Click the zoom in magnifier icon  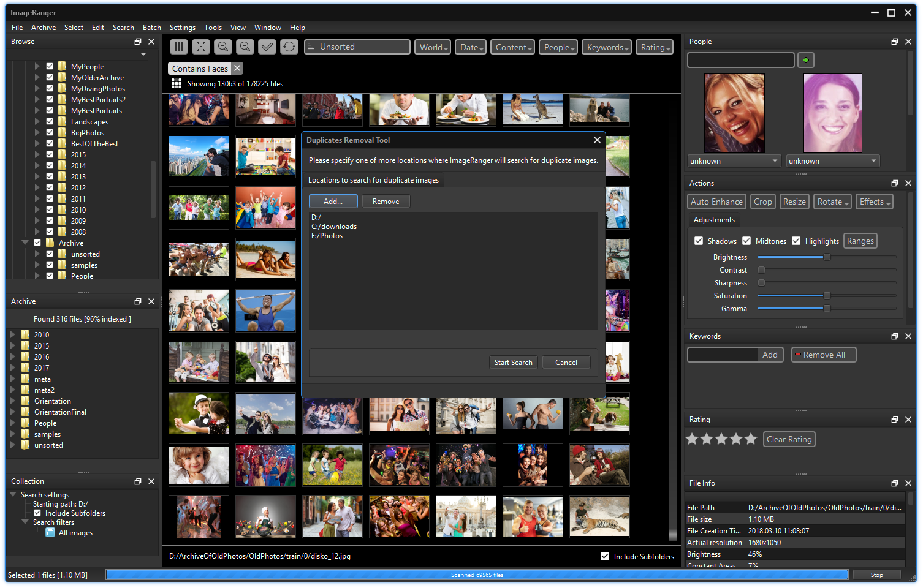pos(223,47)
